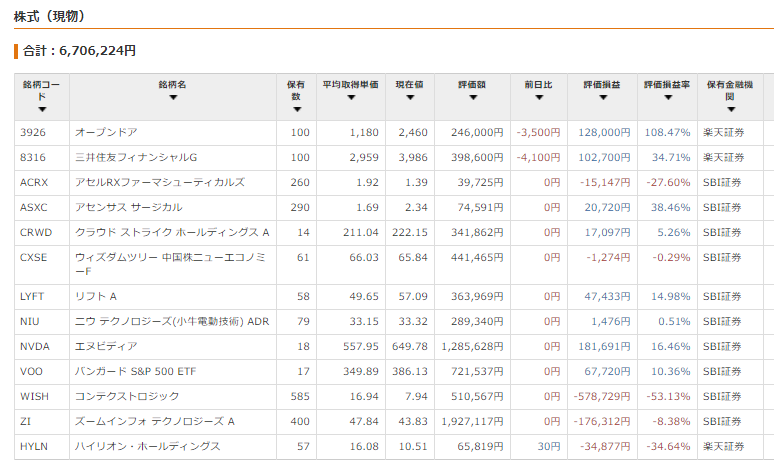Select ズームインフォ テクノロジーズ A name

pyautogui.click(x=155, y=422)
